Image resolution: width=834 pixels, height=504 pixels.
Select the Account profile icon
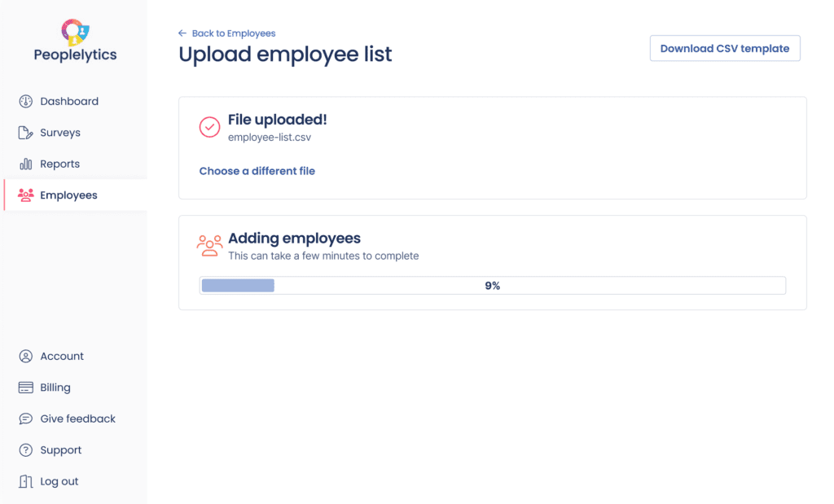[x=25, y=356]
